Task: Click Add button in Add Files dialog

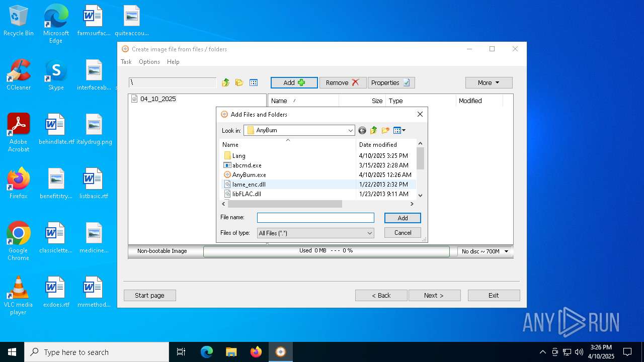Action: tap(403, 218)
